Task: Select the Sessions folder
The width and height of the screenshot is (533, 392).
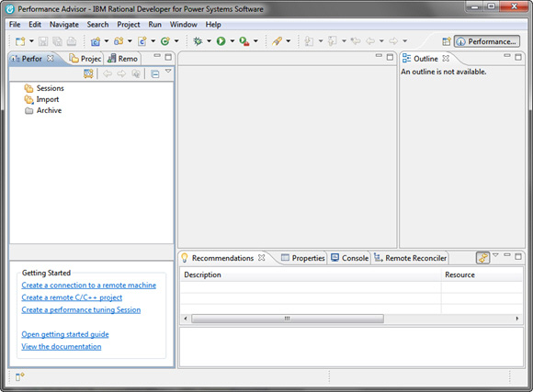Action: point(44,88)
